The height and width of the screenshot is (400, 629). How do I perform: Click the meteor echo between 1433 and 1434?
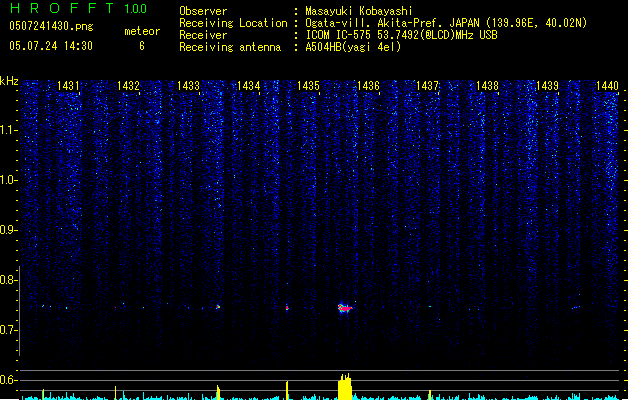click(218, 307)
